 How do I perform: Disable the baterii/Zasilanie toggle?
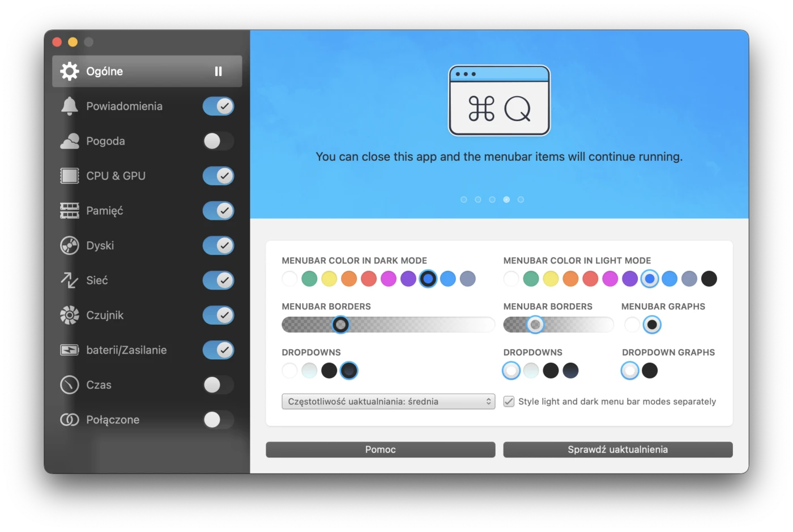218,350
